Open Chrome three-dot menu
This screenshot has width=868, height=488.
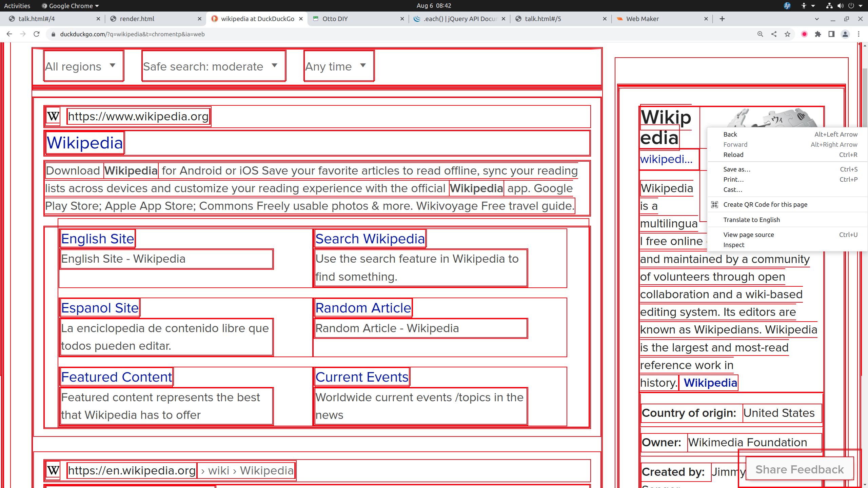[859, 34]
